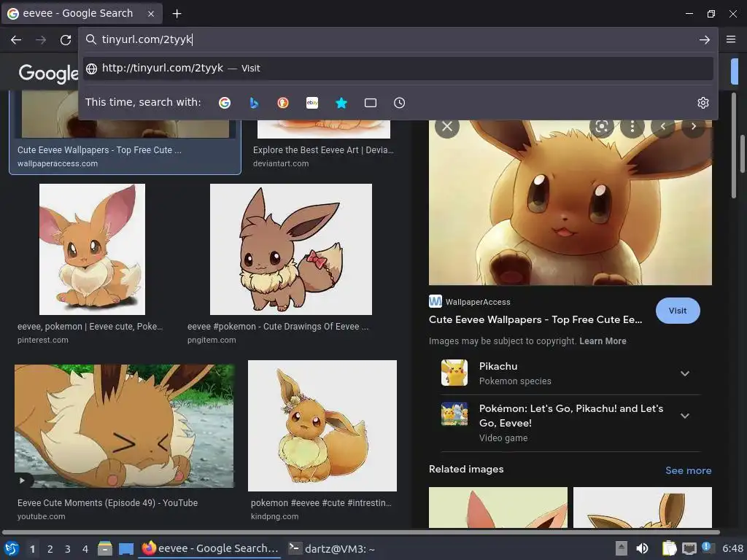Click the Pikachu thumbnail icon
The height and width of the screenshot is (560, 747).
[x=454, y=373]
